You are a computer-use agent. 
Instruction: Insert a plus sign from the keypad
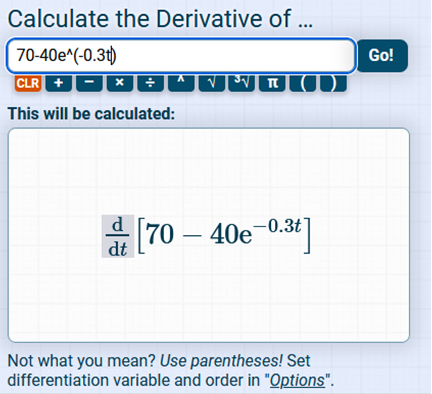[59, 83]
